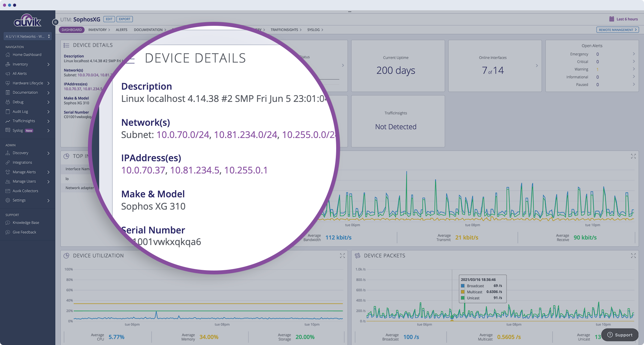Click the 10.0.70.37 IP address link

tap(143, 170)
